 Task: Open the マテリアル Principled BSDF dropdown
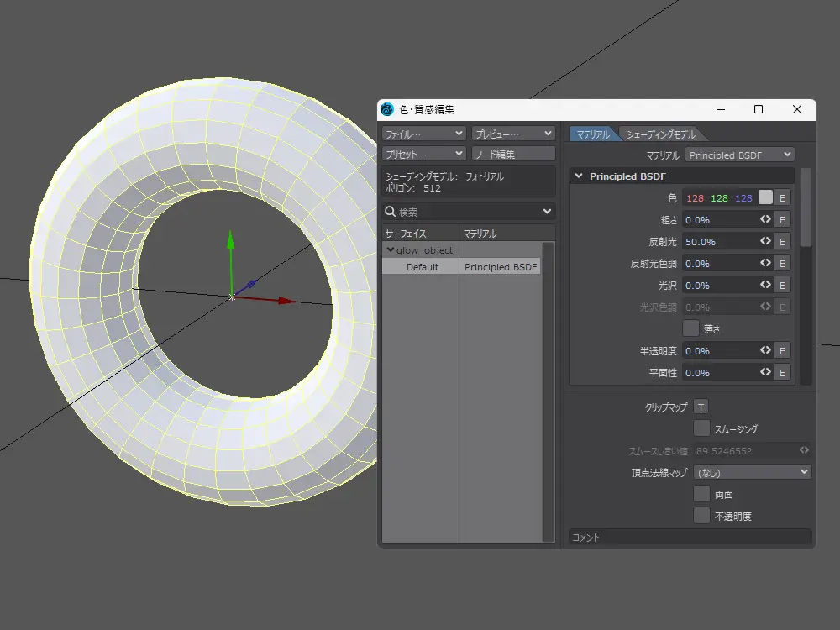739,155
